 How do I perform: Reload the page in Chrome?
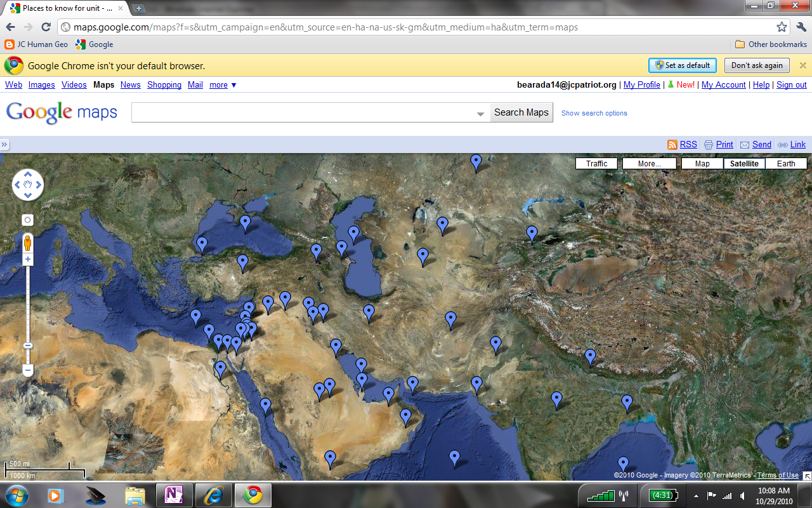[x=46, y=27]
